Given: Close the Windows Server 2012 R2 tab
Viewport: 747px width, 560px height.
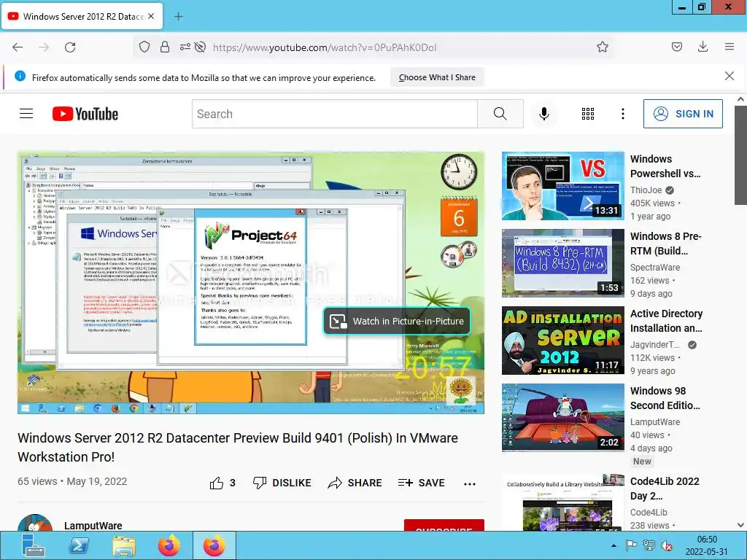Looking at the screenshot, I should point(151,16).
